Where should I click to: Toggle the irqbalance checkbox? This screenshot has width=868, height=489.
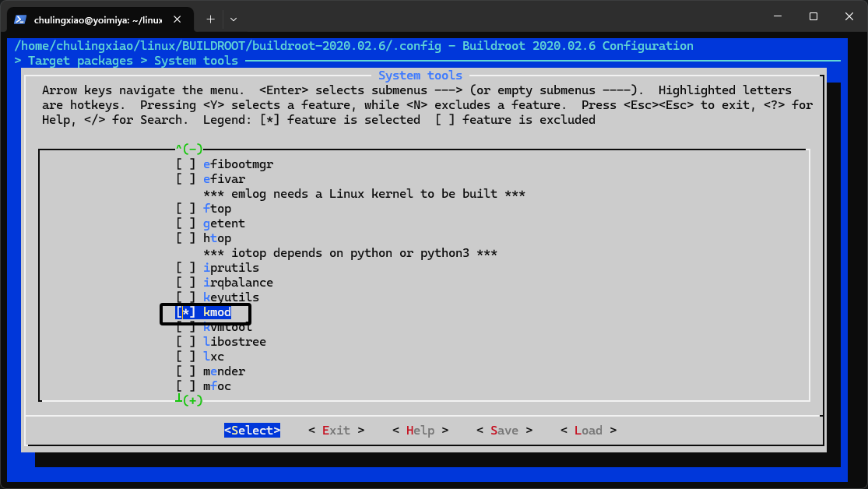(185, 283)
